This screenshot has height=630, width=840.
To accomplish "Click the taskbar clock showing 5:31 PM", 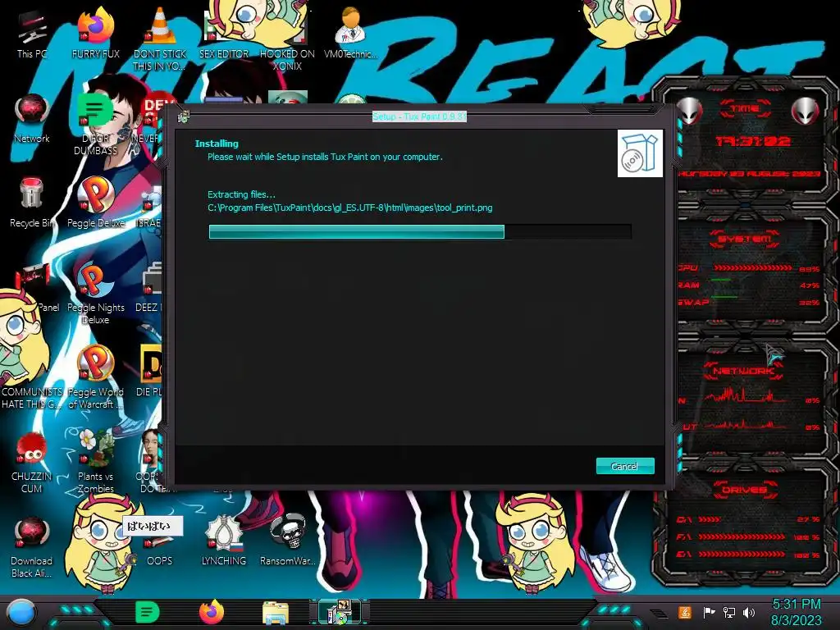I will pyautogui.click(x=796, y=612).
